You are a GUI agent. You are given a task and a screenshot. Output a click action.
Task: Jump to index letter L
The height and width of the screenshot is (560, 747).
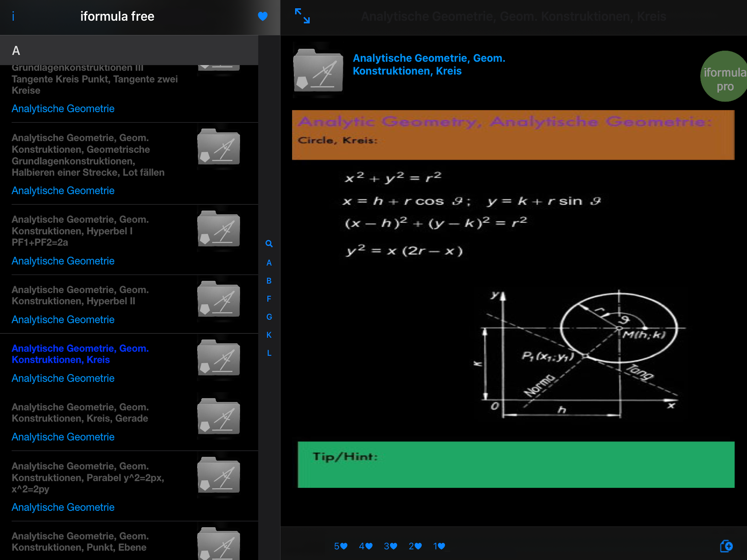point(269,353)
